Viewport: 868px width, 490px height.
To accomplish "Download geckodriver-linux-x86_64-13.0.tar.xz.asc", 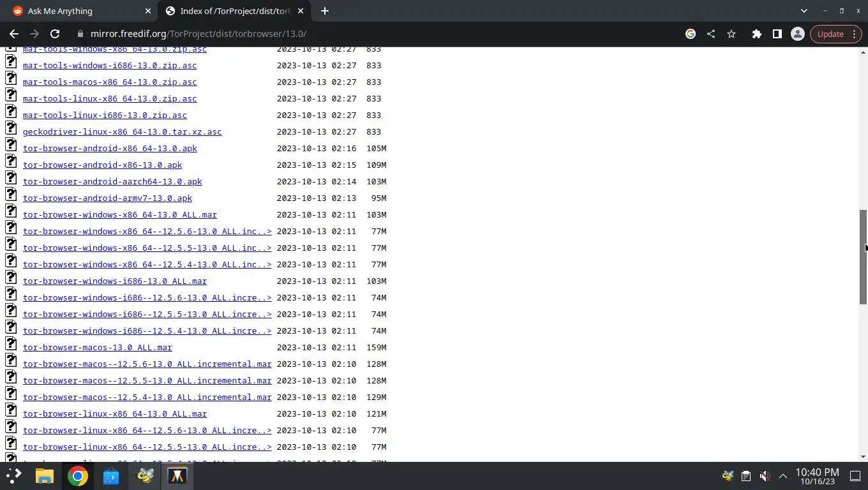I will click(123, 132).
